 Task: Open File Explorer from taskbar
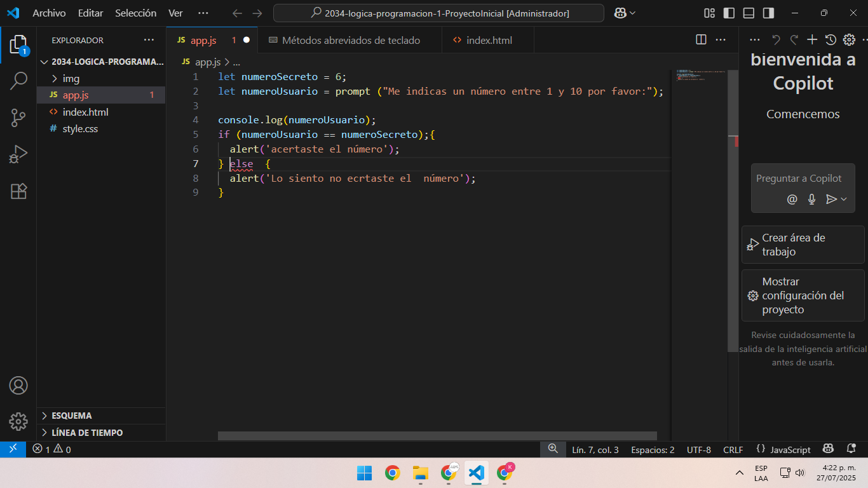[x=420, y=473]
